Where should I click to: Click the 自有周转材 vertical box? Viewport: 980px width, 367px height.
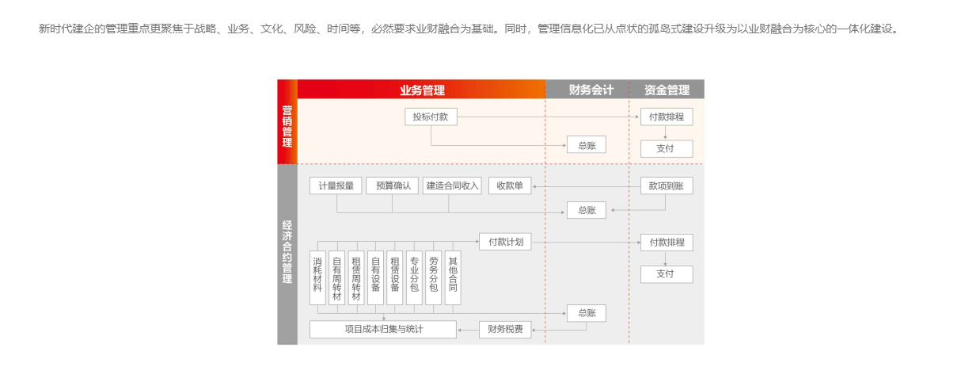[336, 278]
